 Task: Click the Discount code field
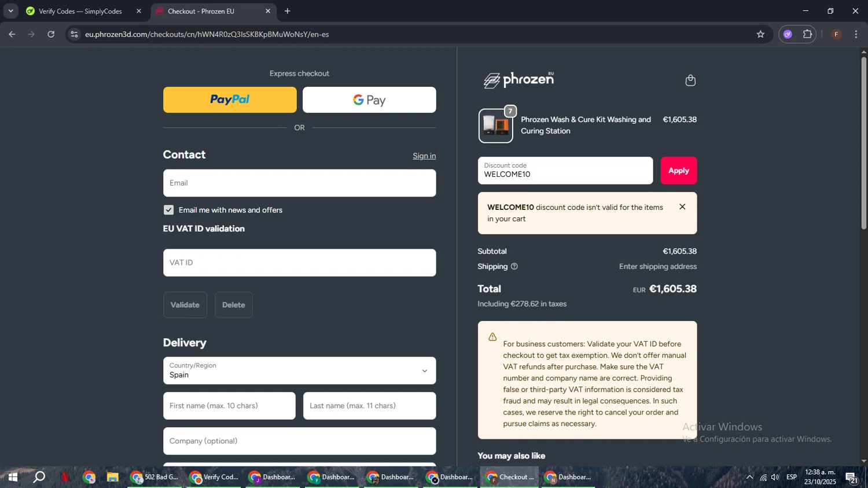tap(565, 171)
